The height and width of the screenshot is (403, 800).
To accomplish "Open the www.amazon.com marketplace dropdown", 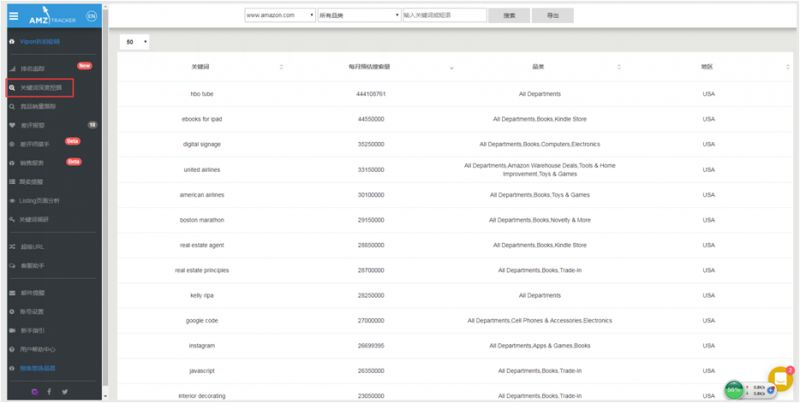I will (280, 15).
